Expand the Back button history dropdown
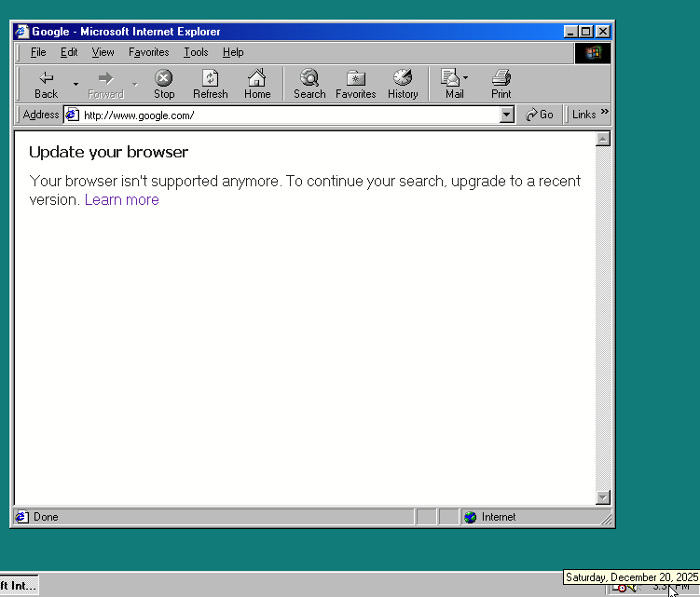 click(x=76, y=84)
